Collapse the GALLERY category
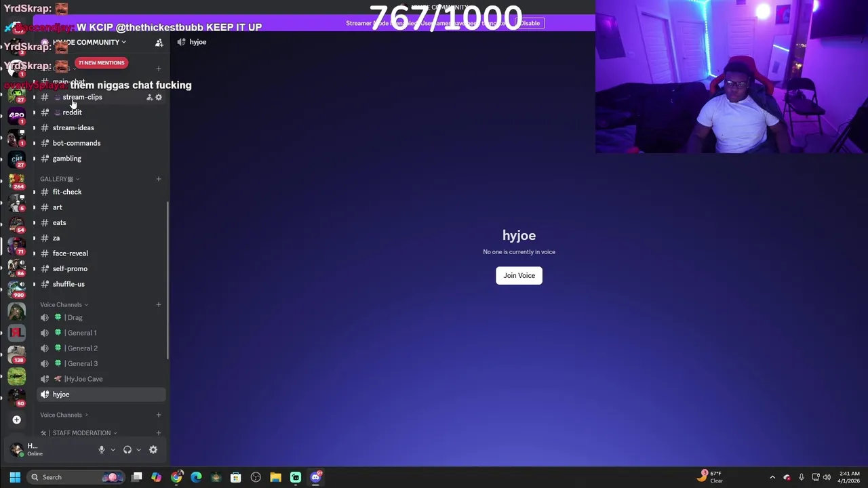This screenshot has height=488, width=868. 60,179
